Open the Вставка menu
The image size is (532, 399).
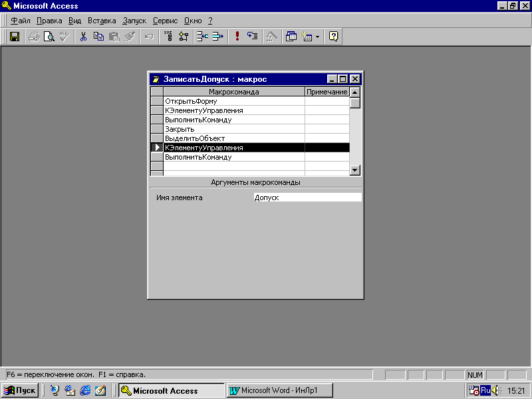coord(102,21)
